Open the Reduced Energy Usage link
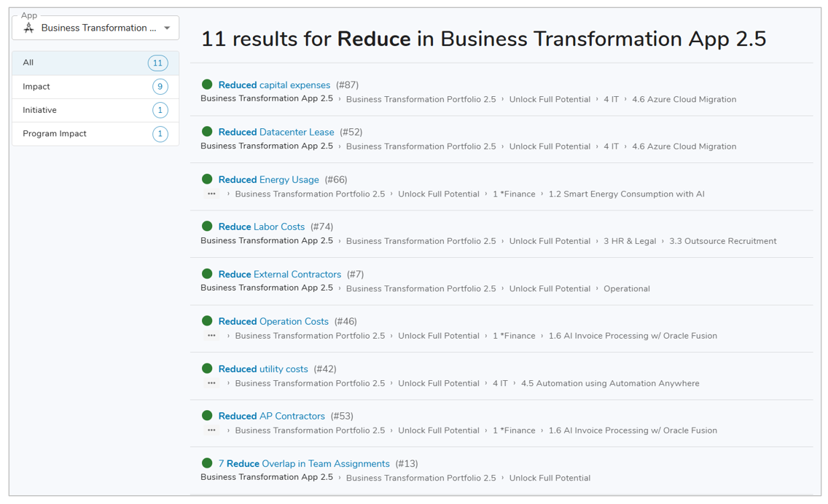The image size is (828, 504). pos(268,180)
